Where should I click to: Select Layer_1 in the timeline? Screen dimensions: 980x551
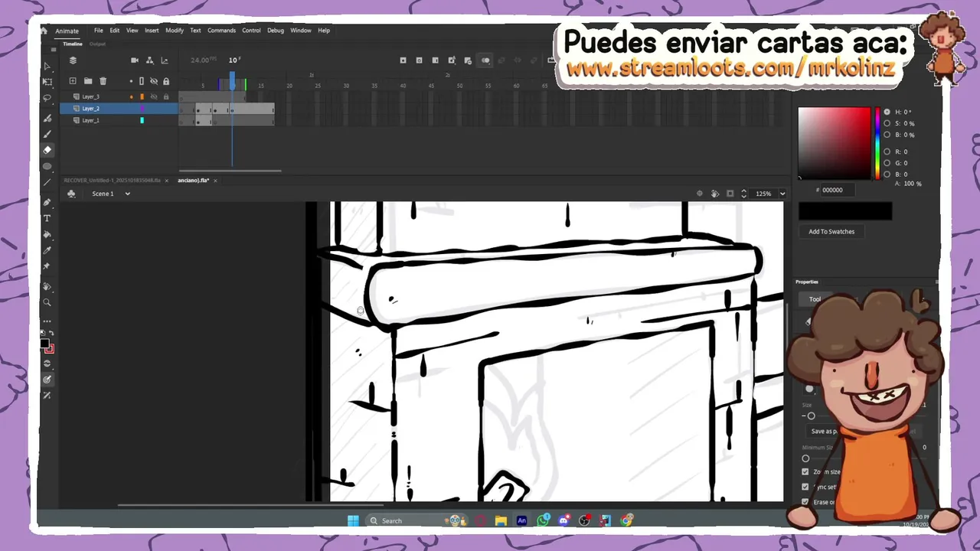tap(90, 120)
